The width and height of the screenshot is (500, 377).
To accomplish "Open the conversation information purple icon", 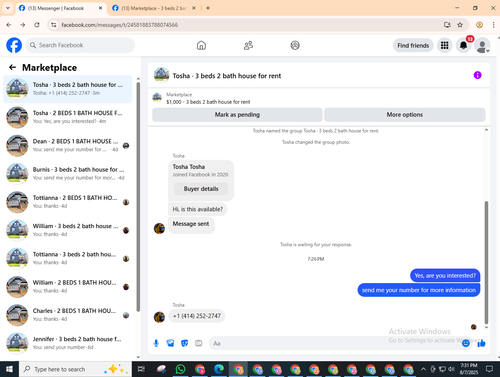I will pyautogui.click(x=477, y=75).
